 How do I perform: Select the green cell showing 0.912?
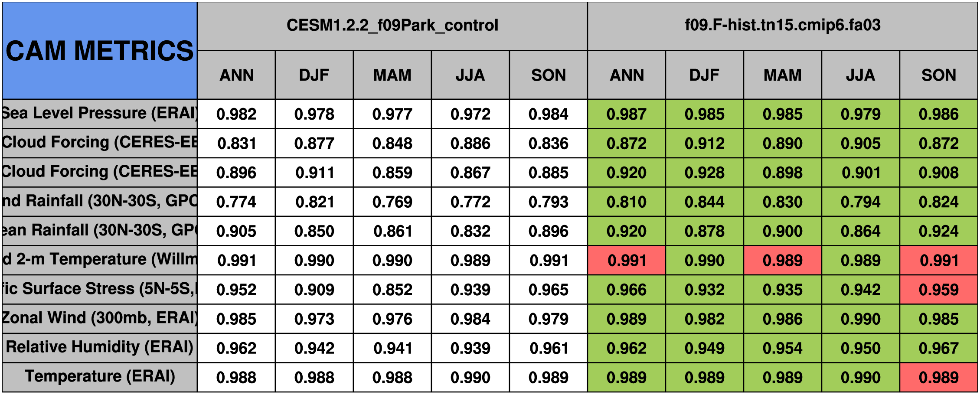click(704, 143)
